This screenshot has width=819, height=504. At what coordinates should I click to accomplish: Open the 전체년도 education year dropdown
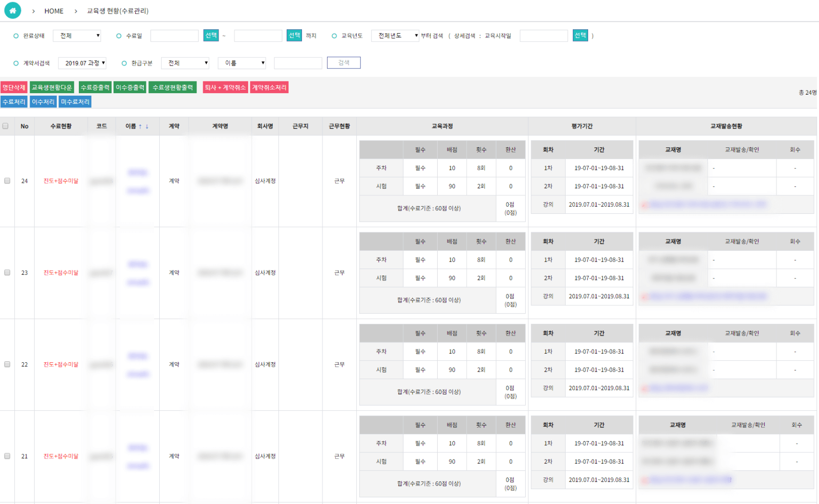395,36
